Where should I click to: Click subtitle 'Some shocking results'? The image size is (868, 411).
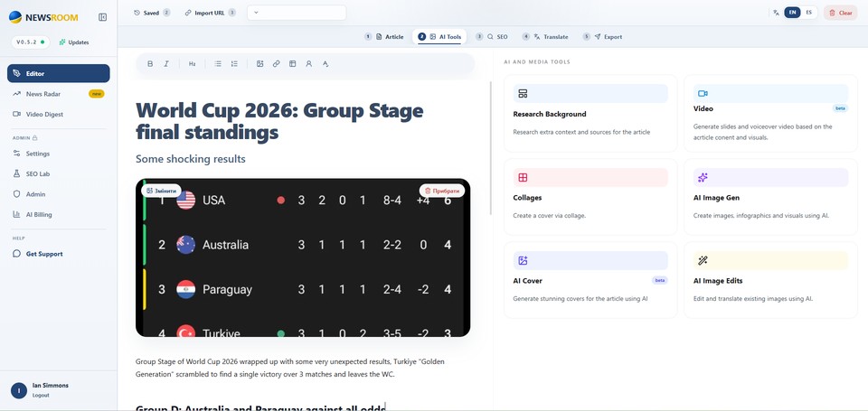pyautogui.click(x=191, y=159)
